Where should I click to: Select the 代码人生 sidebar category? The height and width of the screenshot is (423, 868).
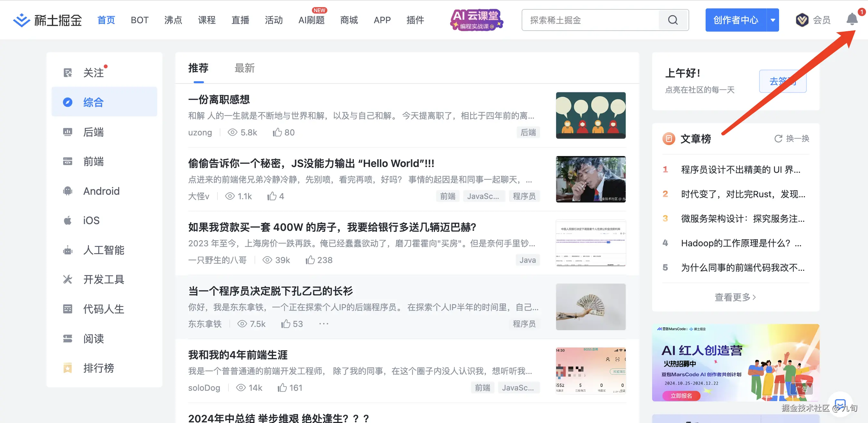(x=103, y=309)
